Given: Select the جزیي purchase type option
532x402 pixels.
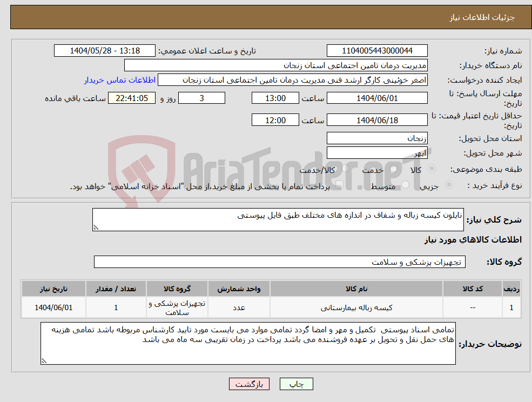Looking at the screenshot, I should click(x=449, y=184).
